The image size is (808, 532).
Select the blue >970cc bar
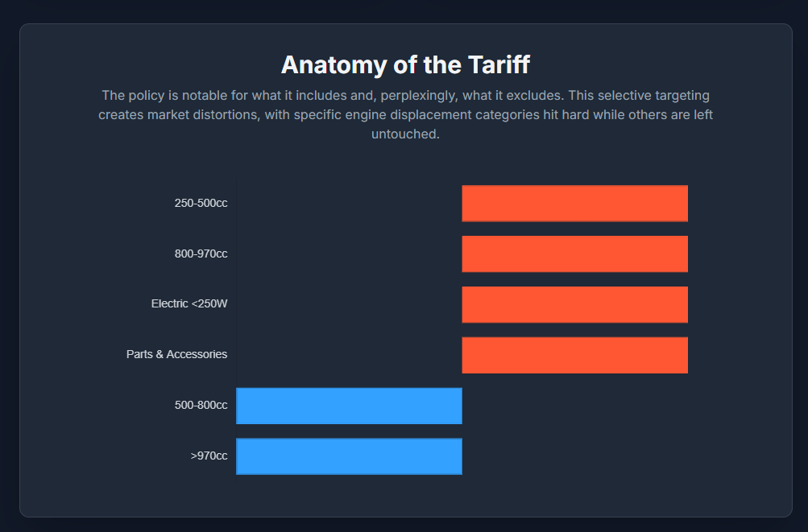[349, 456]
